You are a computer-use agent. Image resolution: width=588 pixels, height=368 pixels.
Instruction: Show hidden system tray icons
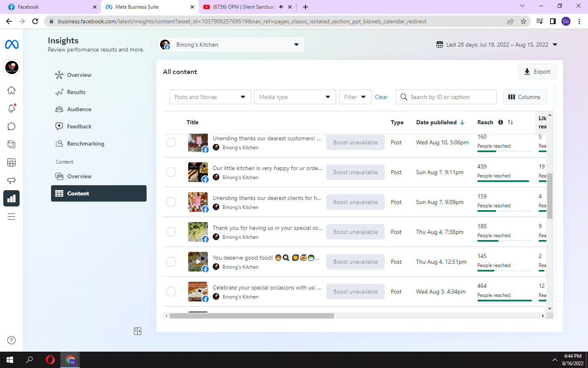click(x=555, y=360)
